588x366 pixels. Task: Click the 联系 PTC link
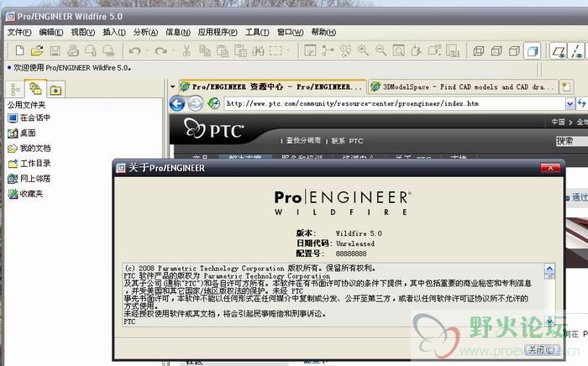tap(347, 141)
